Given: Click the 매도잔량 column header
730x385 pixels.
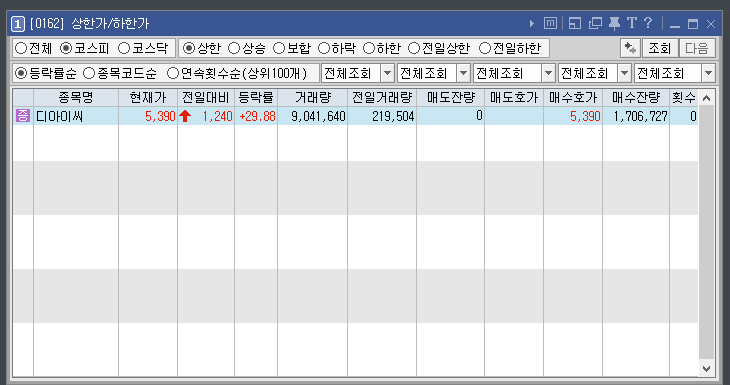Looking at the screenshot, I should tap(451, 98).
